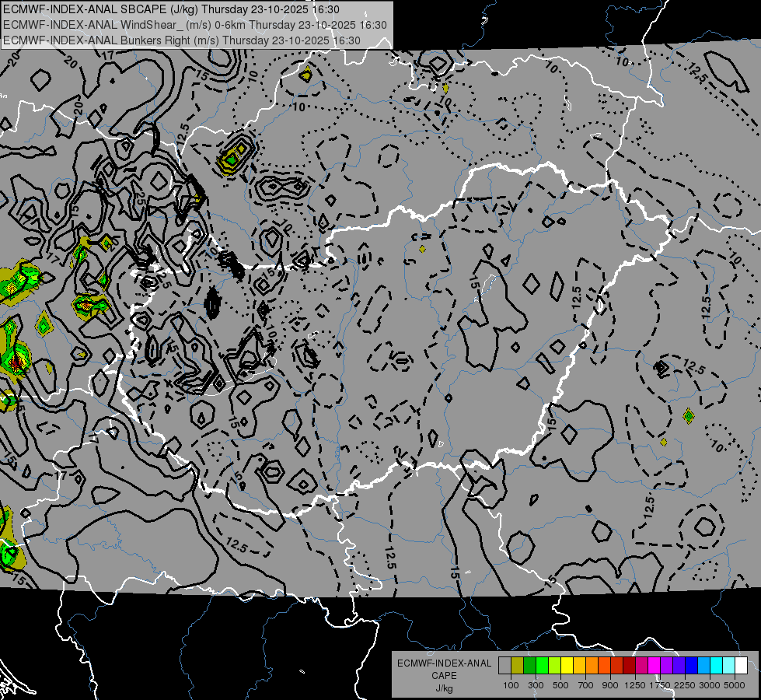Click the legend value 1750
The width and height of the screenshot is (761, 700).
(x=660, y=685)
